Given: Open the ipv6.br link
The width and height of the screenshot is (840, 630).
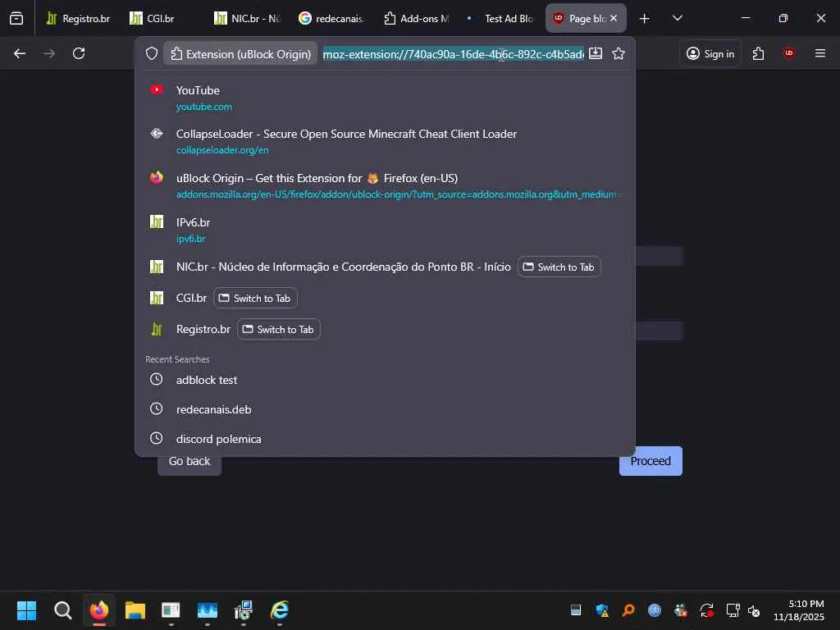Looking at the screenshot, I should pos(190,239).
